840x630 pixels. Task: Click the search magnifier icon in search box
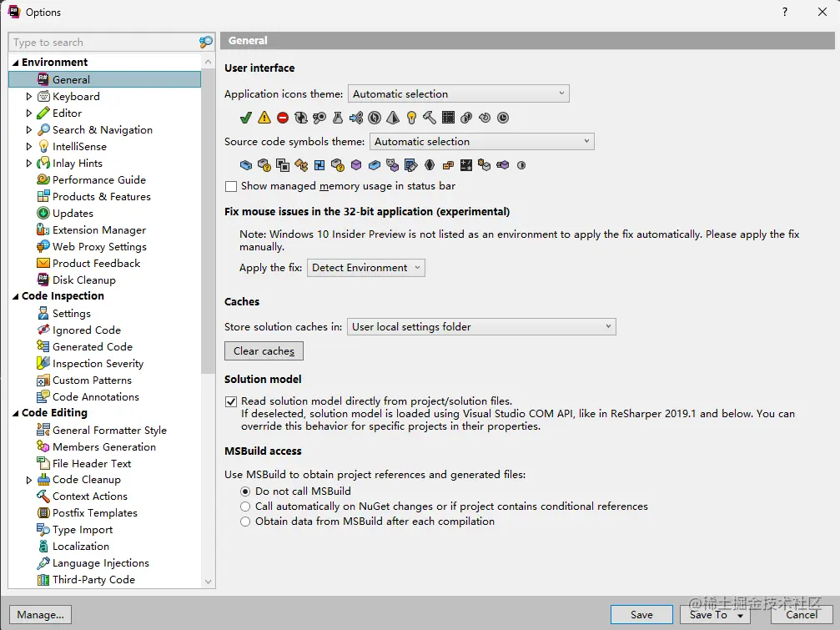(x=206, y=42)
